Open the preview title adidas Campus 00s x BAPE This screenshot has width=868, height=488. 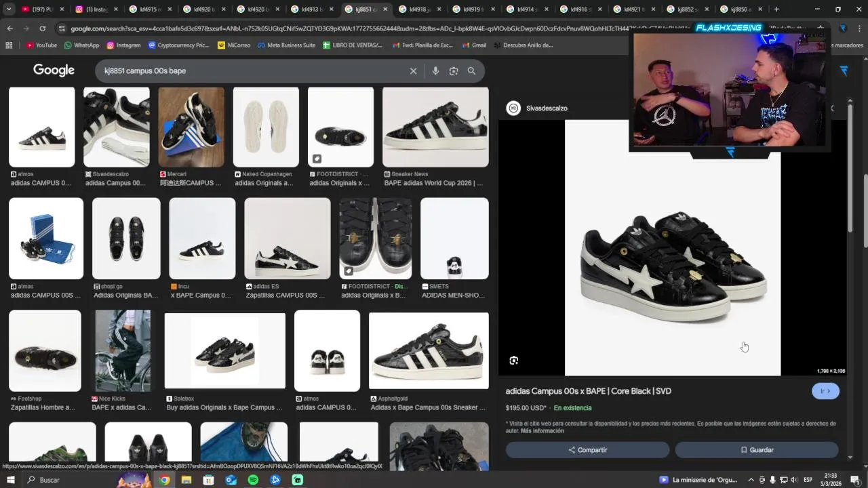tap(589, 391)
